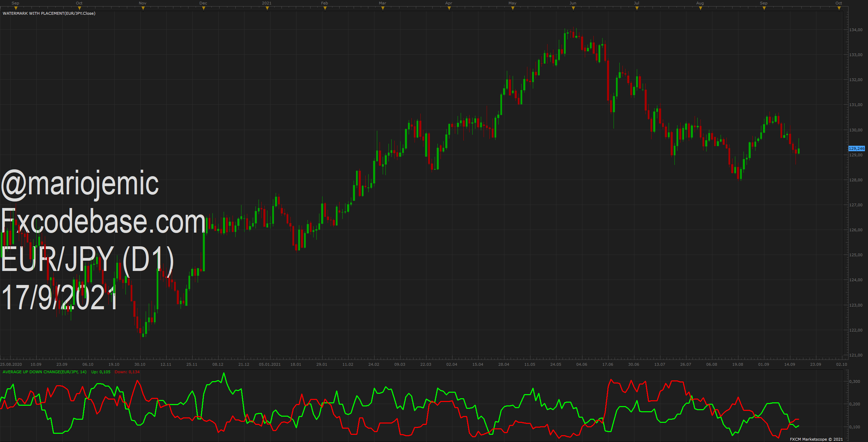Click the 0,300 indicator axis label
868x442 pixels.
tap(855, 381)
